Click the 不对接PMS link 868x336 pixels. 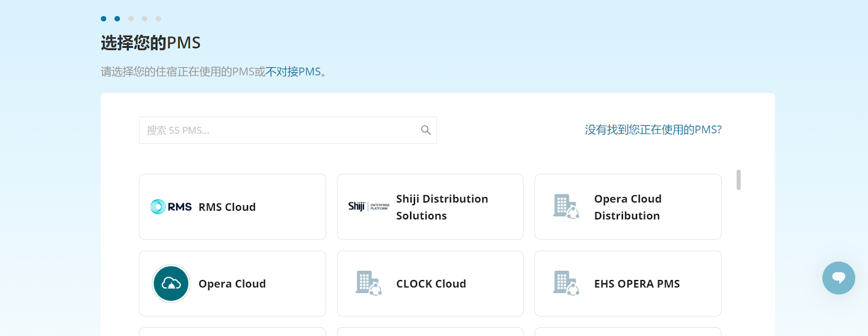tap(293, 72)
